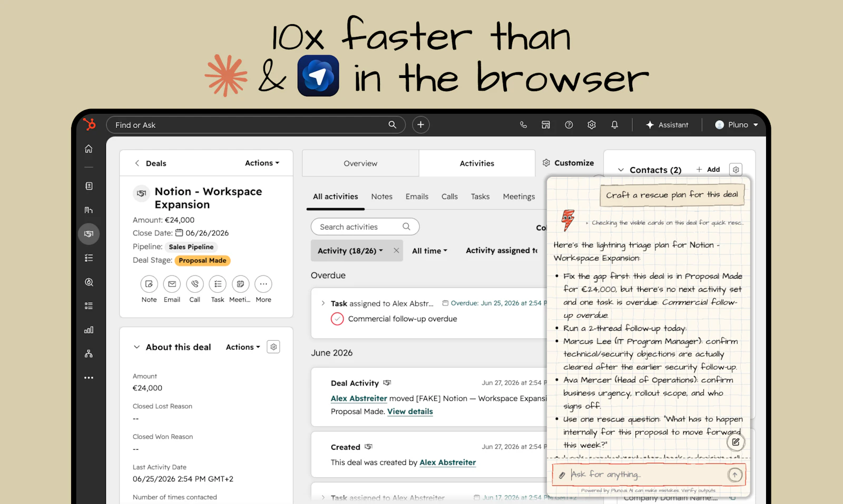Open the deal Actions dropdown at top
Viewport: 843px width, 504px height.
[x=262, y=163]
